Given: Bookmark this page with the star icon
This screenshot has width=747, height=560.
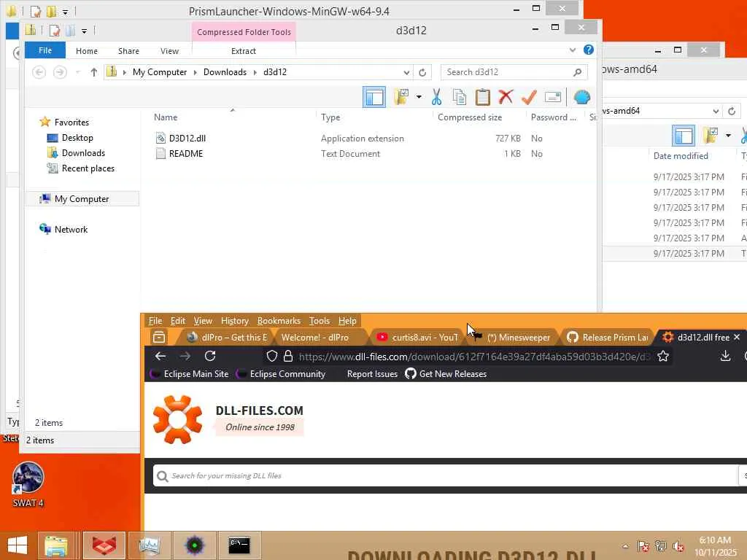Looking at the screenshot, I should pyautogui.click(x=662, y=356).
